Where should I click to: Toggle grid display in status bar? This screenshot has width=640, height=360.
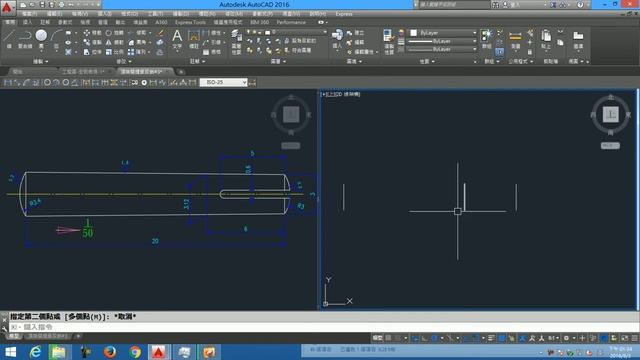click(x=389, y=338)
